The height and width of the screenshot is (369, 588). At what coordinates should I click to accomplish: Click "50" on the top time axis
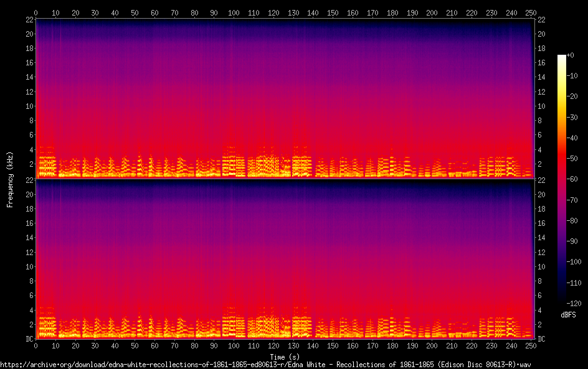[x=135, y=12]
